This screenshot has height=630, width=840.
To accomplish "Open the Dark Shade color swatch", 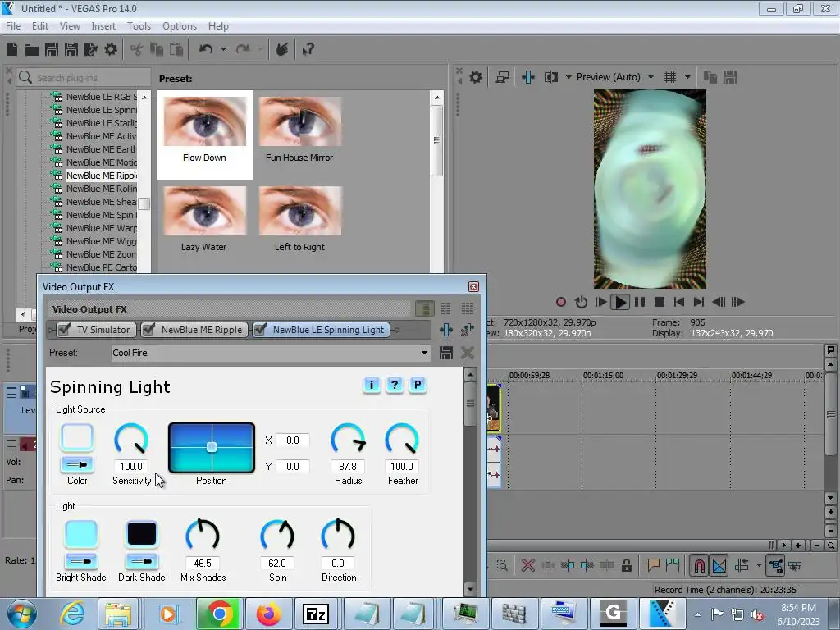I will click(x=141, y=533).
